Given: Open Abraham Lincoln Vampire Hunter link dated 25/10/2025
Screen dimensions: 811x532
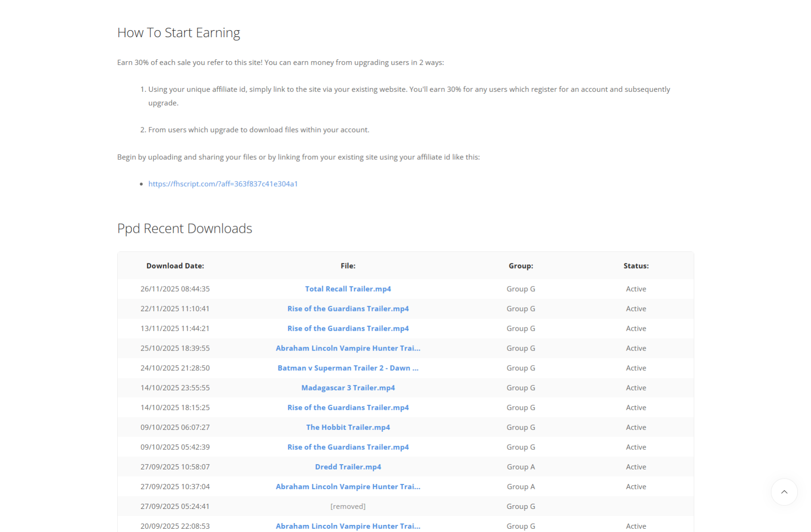Looking at the screenshot, I should pos(348,348).
